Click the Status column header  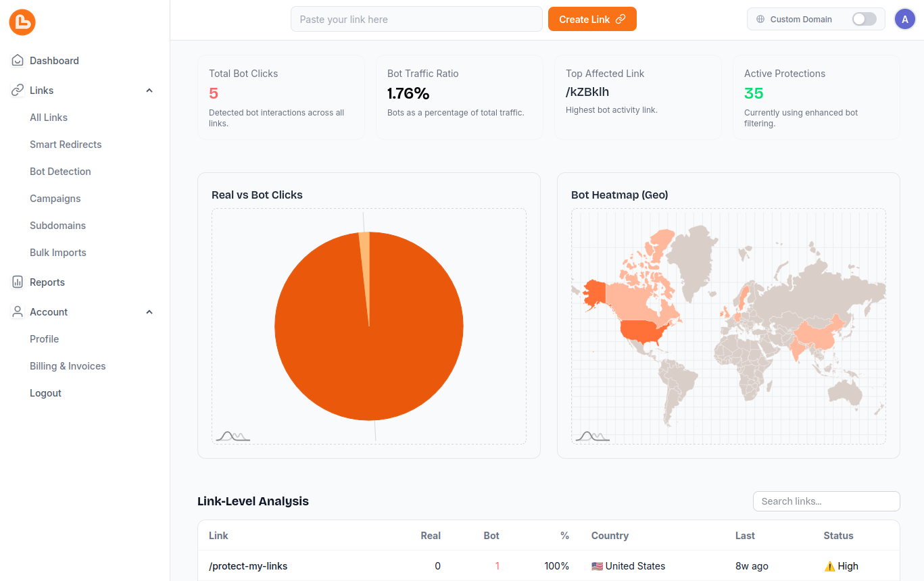pos(838,536)
